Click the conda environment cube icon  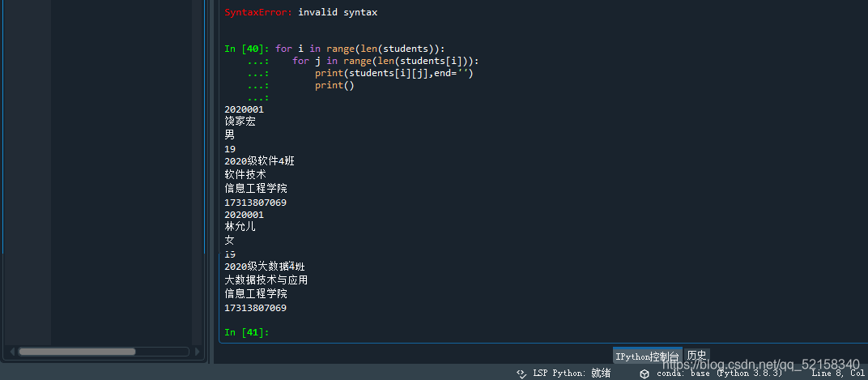[x=645, y=374]
